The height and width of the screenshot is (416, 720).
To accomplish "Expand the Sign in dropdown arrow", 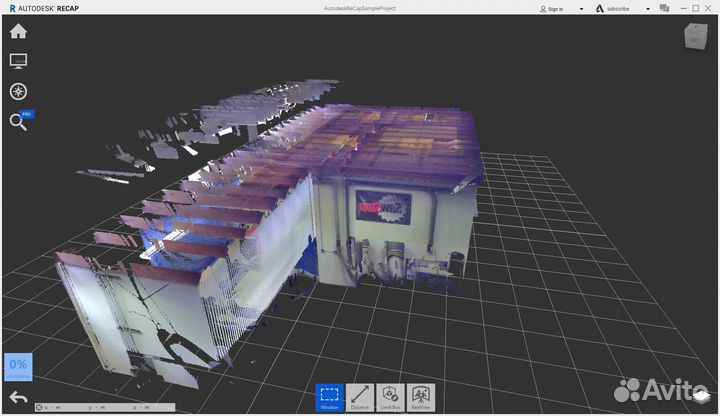I will point(581,9).
